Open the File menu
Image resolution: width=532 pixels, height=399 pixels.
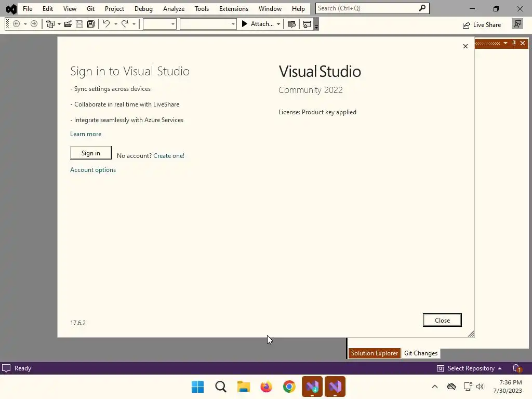(x=28, y=8)
